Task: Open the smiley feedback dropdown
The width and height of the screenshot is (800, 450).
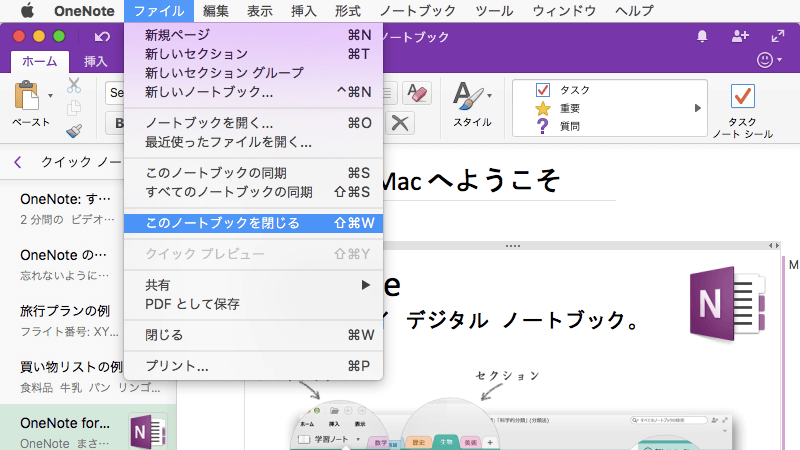Action: tap(769, 60)
